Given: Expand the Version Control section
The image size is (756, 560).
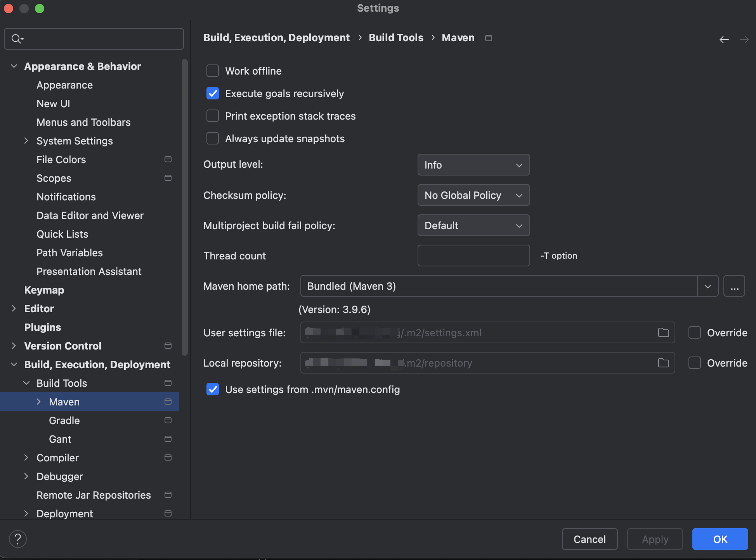Looking at the screenshot, I should pos(14,346).
